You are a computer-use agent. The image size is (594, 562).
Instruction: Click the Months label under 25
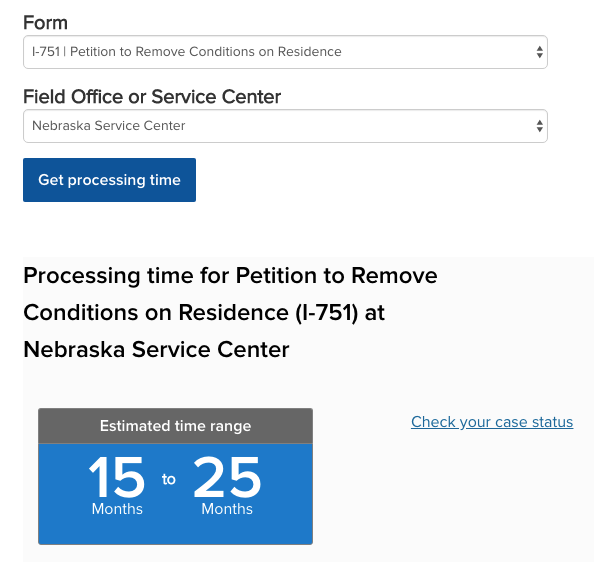point(227,509)
